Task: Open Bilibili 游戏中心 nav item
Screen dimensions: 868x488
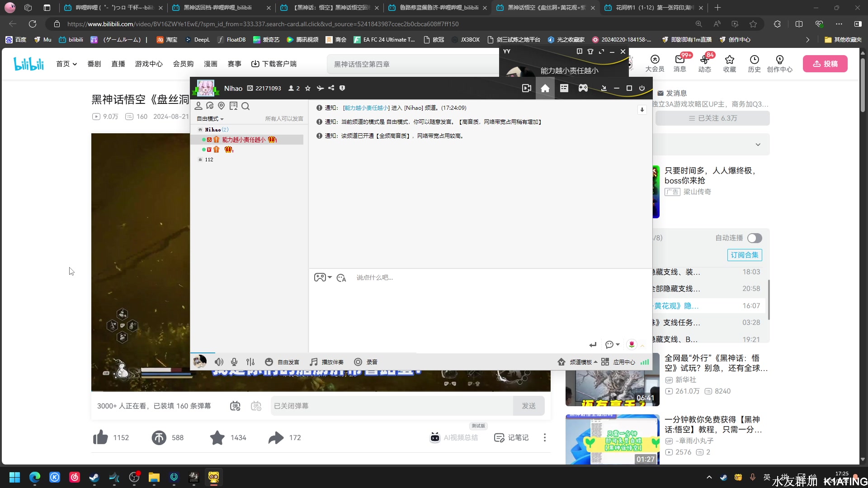Action: tap(149, 64)
